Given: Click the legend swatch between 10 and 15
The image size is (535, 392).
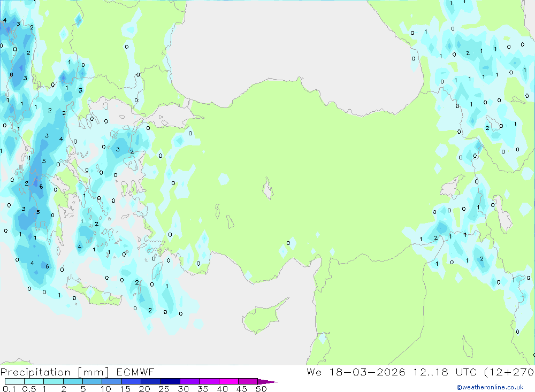Looking at the screenshot, I should [112, 381].
